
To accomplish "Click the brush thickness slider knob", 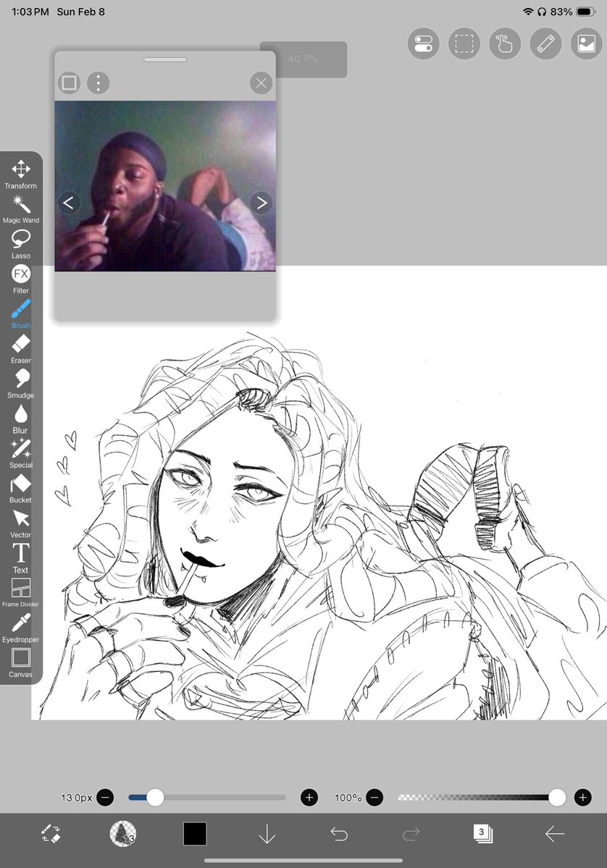I will 155,798.
